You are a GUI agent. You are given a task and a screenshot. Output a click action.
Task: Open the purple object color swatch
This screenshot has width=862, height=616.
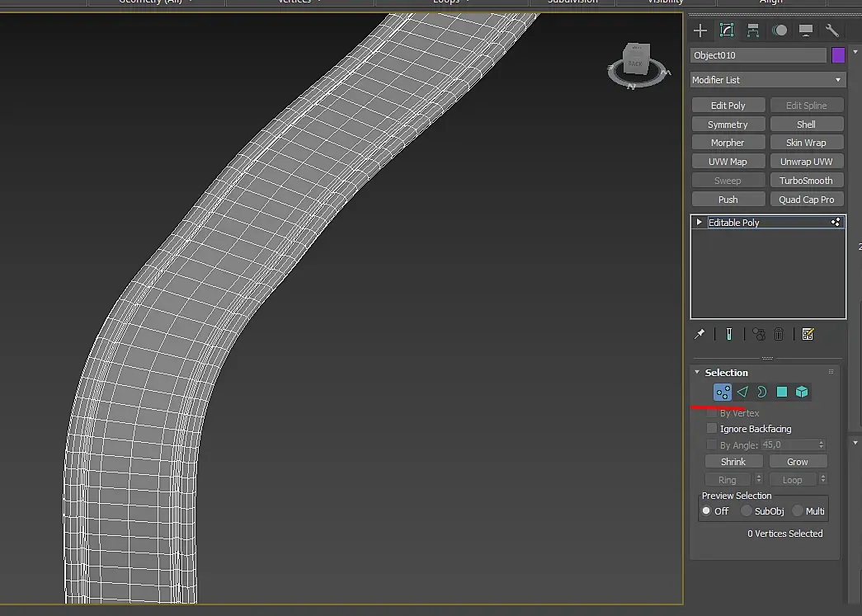[838, 55]
